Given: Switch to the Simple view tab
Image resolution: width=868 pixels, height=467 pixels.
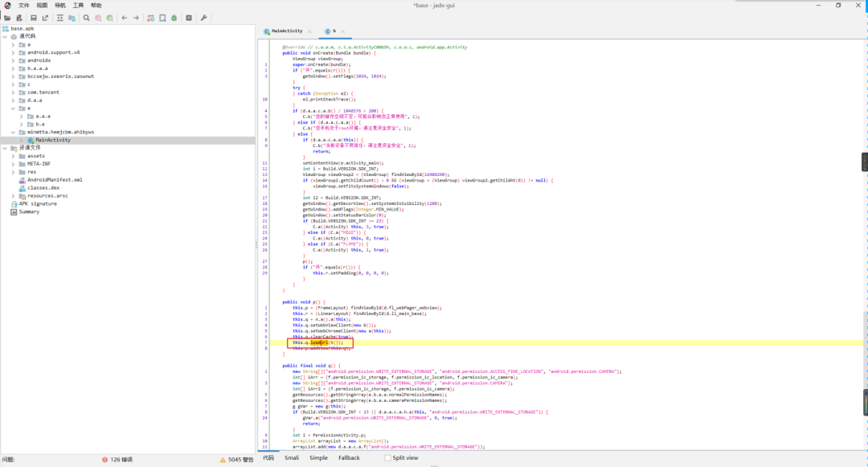Looking at the screenshot, I should click(x=318, y=458).
